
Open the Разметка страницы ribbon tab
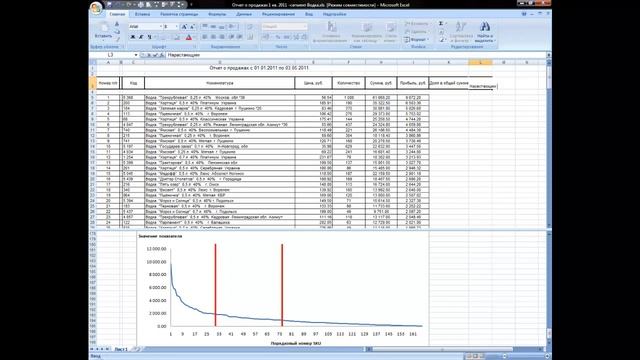[179, 14]
